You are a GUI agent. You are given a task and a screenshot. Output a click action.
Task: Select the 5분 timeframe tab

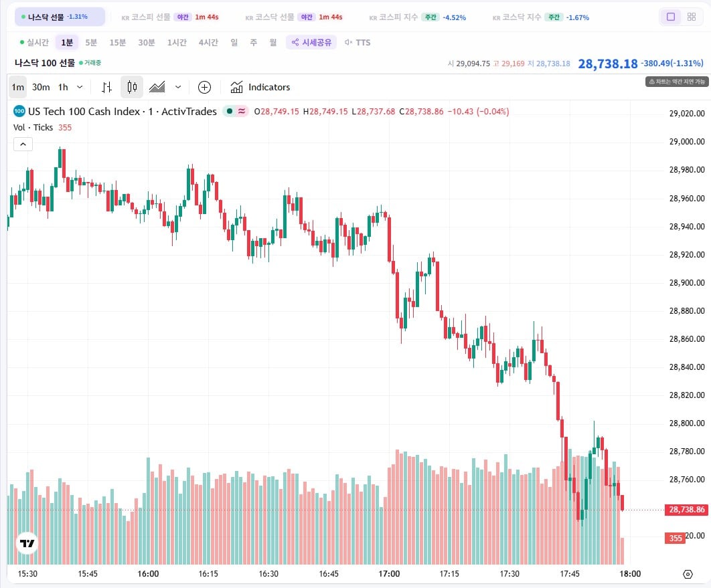(91, 42)
